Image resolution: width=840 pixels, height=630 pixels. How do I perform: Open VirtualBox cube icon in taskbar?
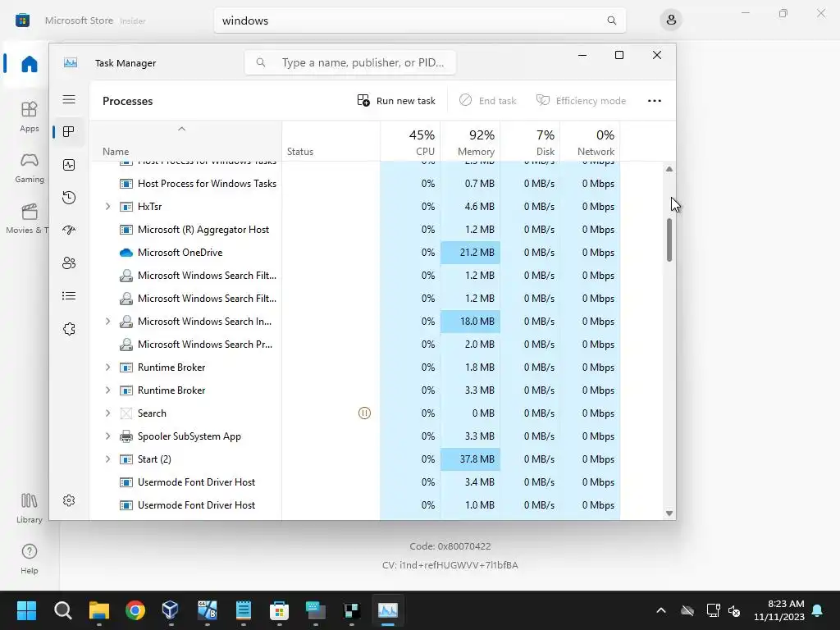click(170, 610)
